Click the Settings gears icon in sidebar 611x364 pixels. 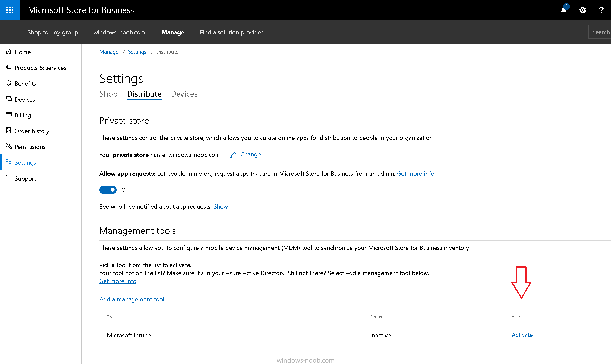[x=9, y=162]
